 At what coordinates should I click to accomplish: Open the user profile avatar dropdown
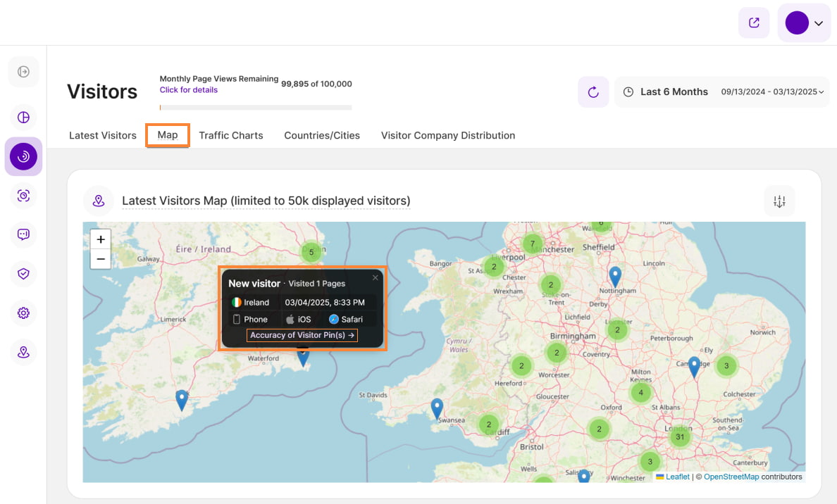pyautogui.click(x=804, y=23)
